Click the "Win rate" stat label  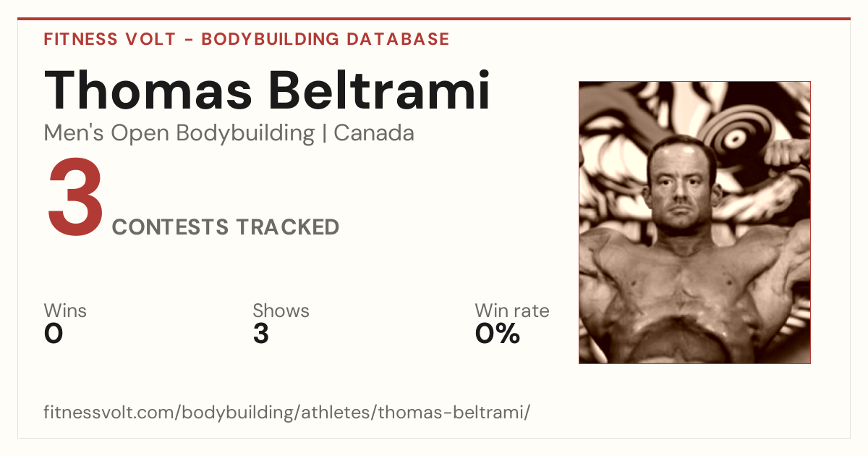pos(512,311)
